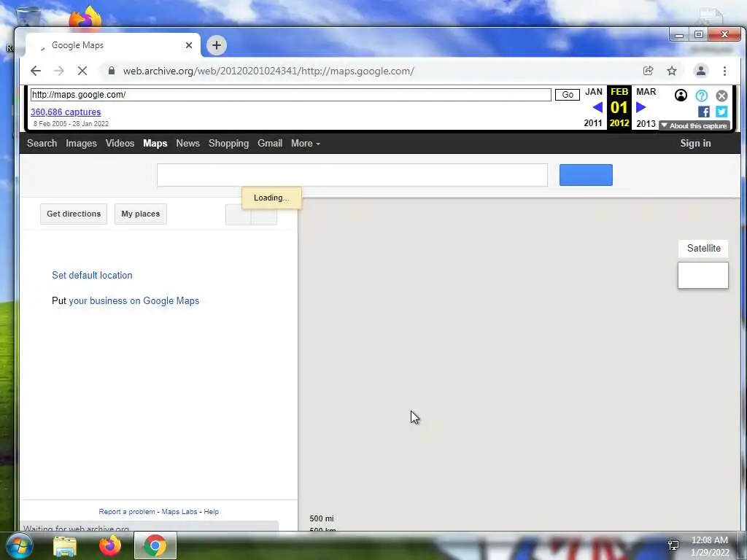Share capture on Twitter
747x560 pixels.
tap(721, 112)
